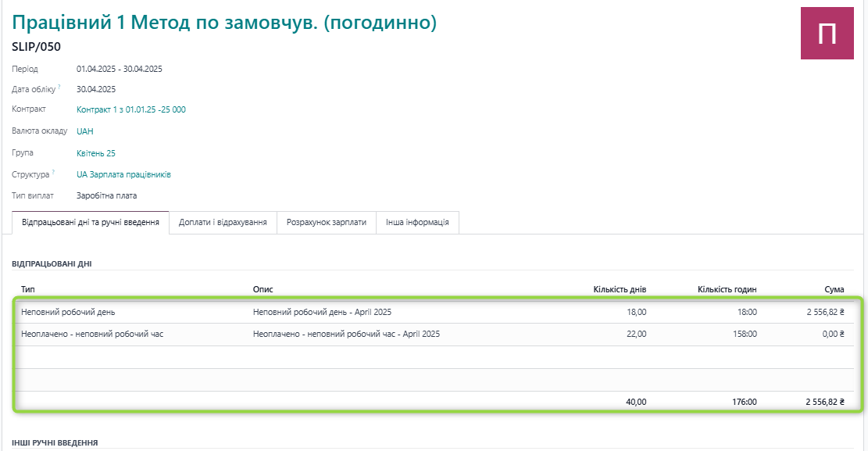
Task: Click help mark next to Структура
Action: click(53, 172)
